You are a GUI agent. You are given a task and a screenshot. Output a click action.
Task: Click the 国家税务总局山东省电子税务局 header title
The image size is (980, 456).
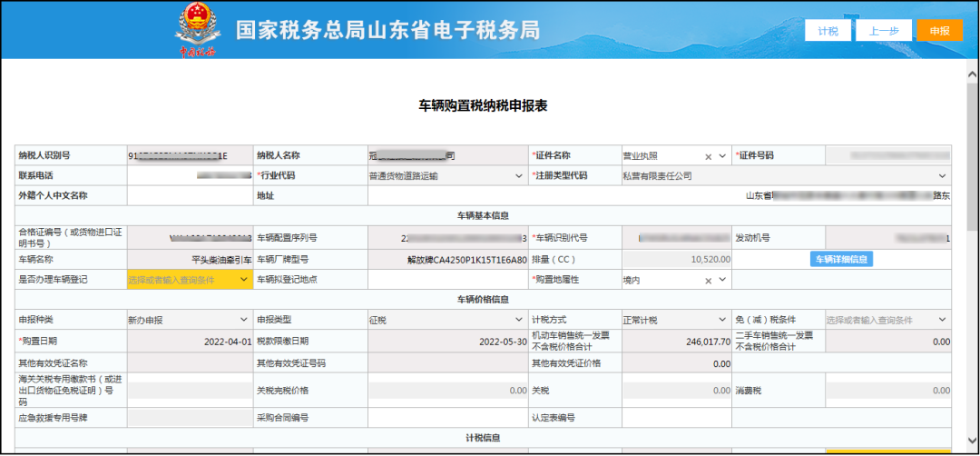(387, 30)
